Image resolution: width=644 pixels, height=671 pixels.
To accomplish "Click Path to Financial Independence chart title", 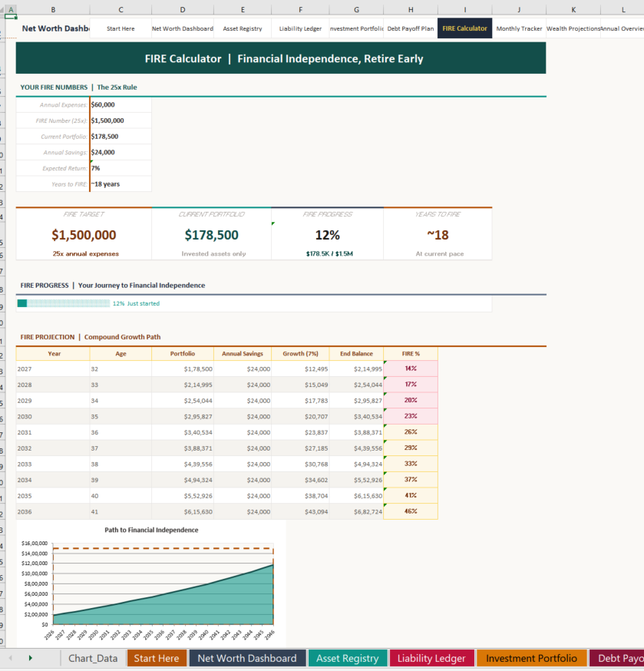I will pos(151,530).
